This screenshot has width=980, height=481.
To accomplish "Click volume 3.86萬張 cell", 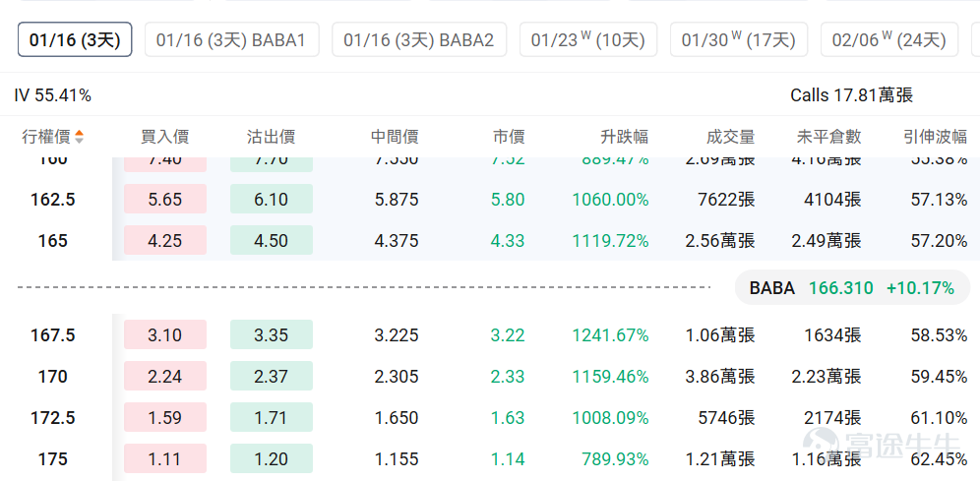I will pos(720,376).
